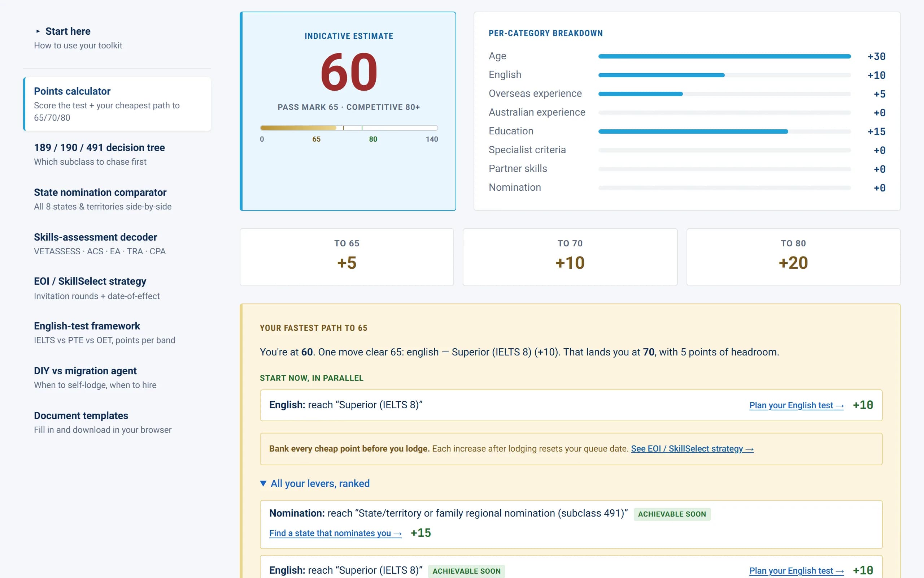This screenshot has height=578, width=924.
Task: Click the Age category bar
Action: coord(724,56)
